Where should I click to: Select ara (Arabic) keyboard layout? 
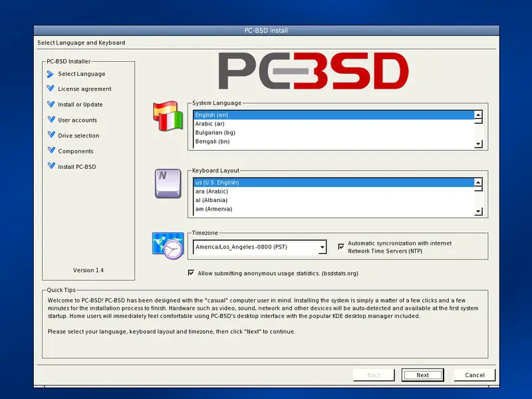[x=334, y=192]
